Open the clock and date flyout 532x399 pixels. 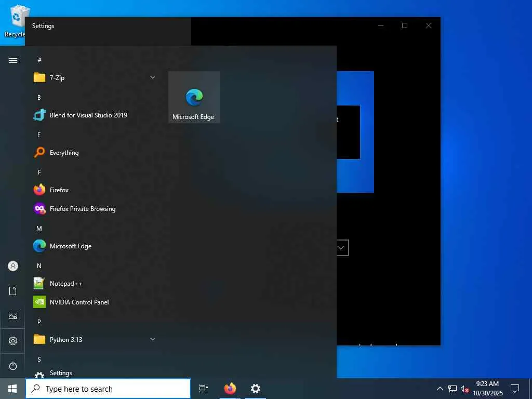(x=488, y=389)
